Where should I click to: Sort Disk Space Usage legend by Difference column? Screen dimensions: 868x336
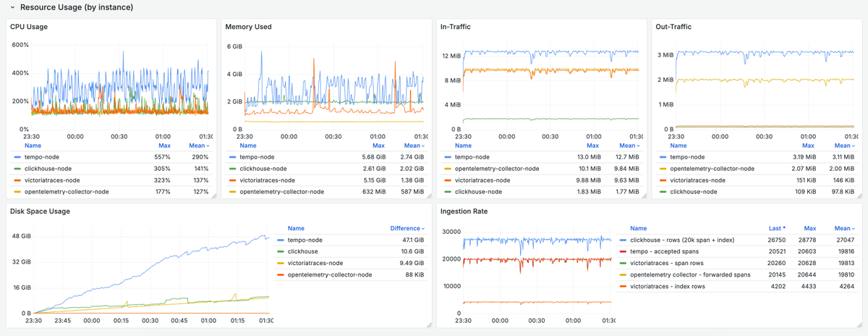(407, 228)
